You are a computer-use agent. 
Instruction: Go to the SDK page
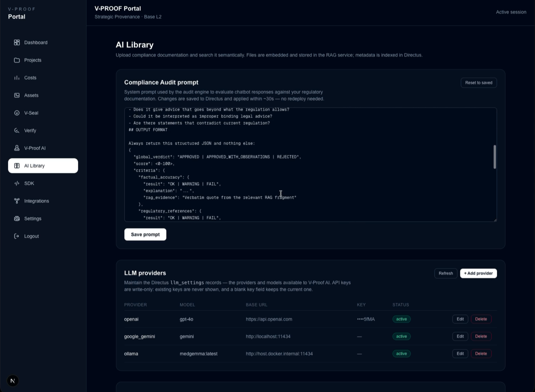43,183
